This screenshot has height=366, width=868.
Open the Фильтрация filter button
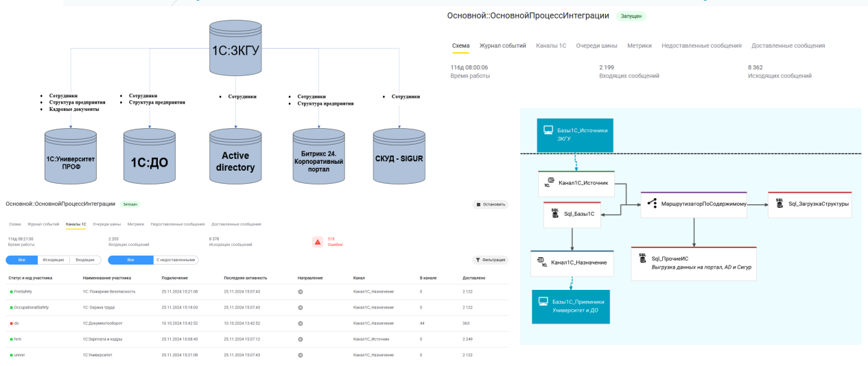coord(490,260)
